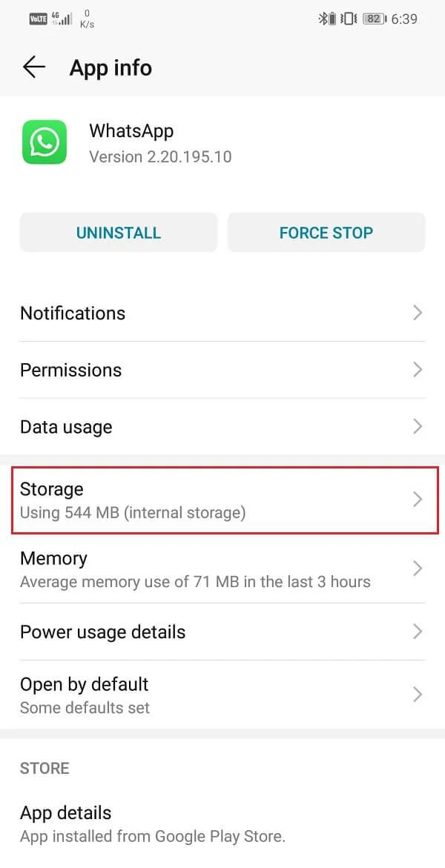Open Notifications settings for WhatsApp

222,313
